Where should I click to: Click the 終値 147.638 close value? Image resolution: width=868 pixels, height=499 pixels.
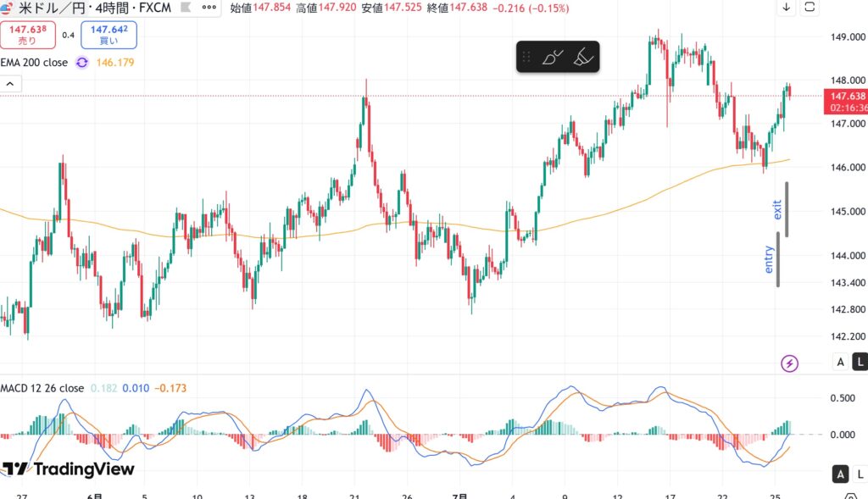tap(457, 8)
